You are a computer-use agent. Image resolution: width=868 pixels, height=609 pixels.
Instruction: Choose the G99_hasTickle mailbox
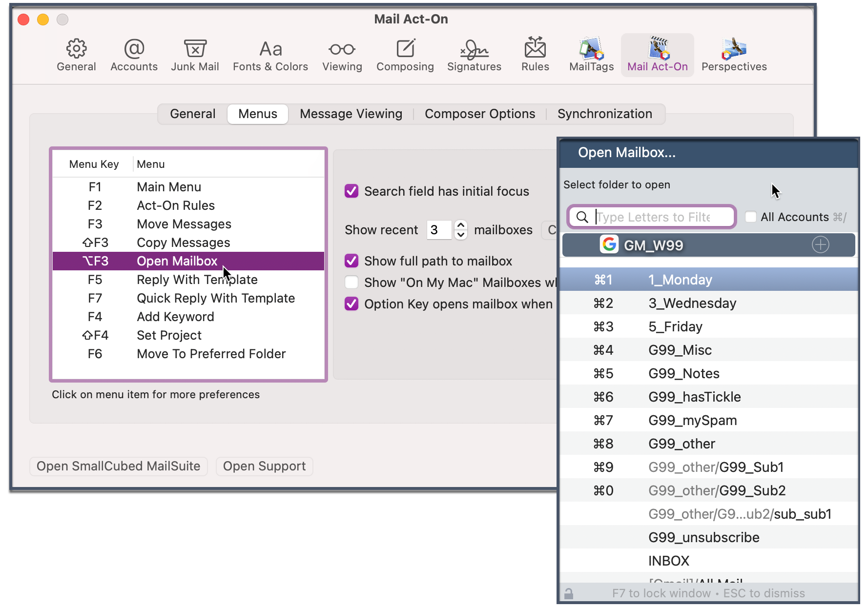(x=708, y=397)
